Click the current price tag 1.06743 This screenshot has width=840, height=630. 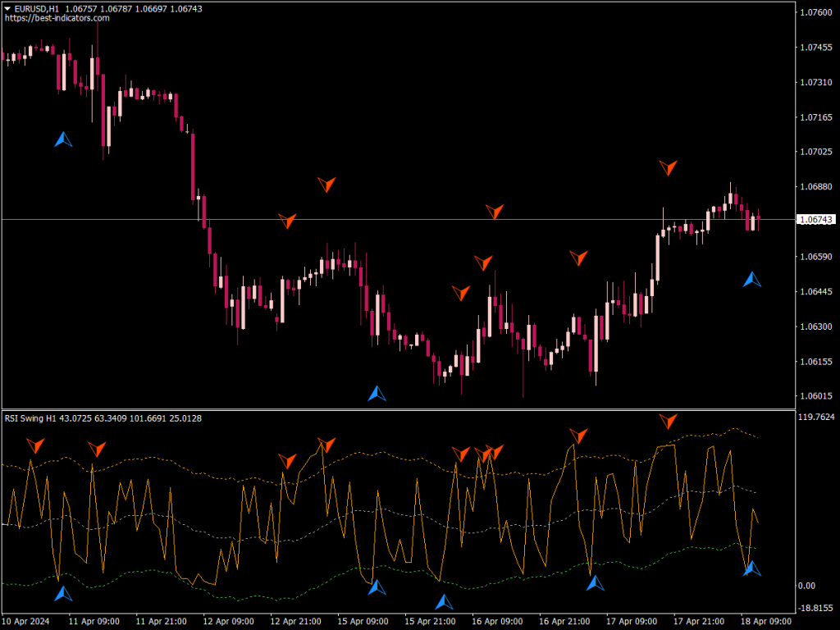[816, 220]
